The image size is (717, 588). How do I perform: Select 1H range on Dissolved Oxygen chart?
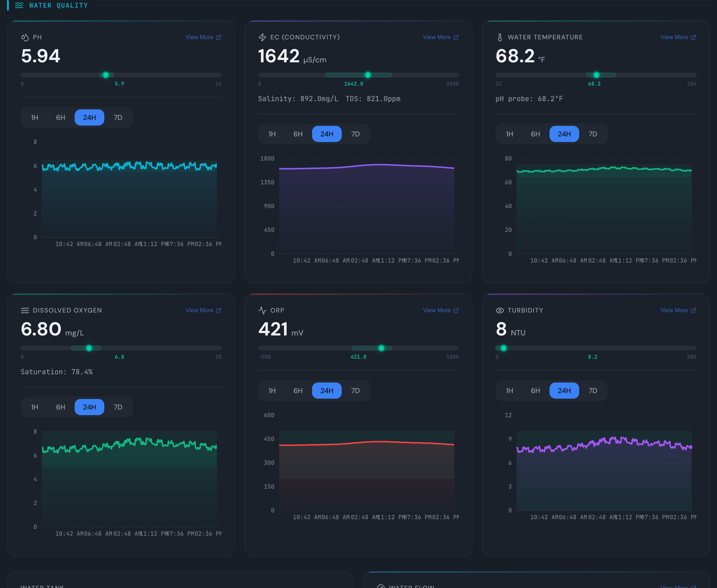[x=35, y=407]
